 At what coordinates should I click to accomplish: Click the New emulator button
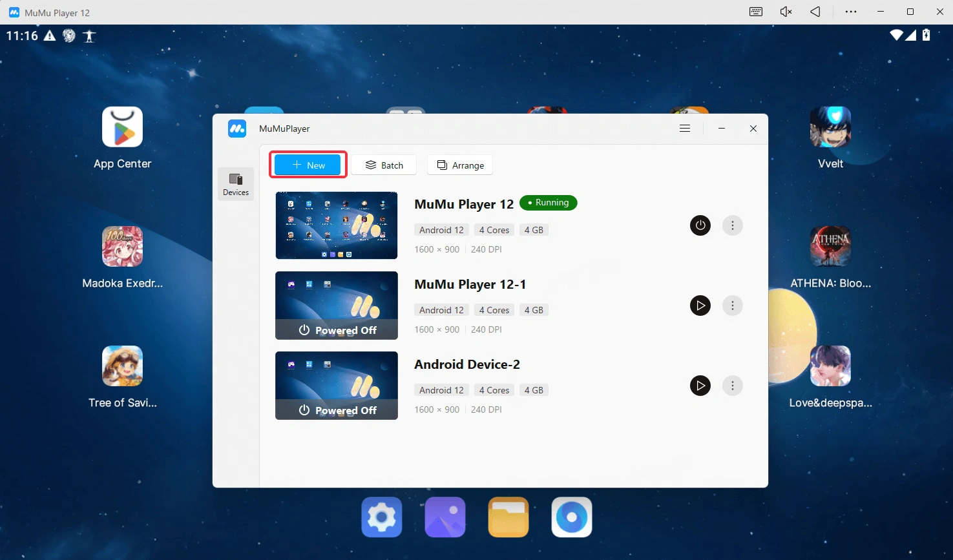[308, 165]
